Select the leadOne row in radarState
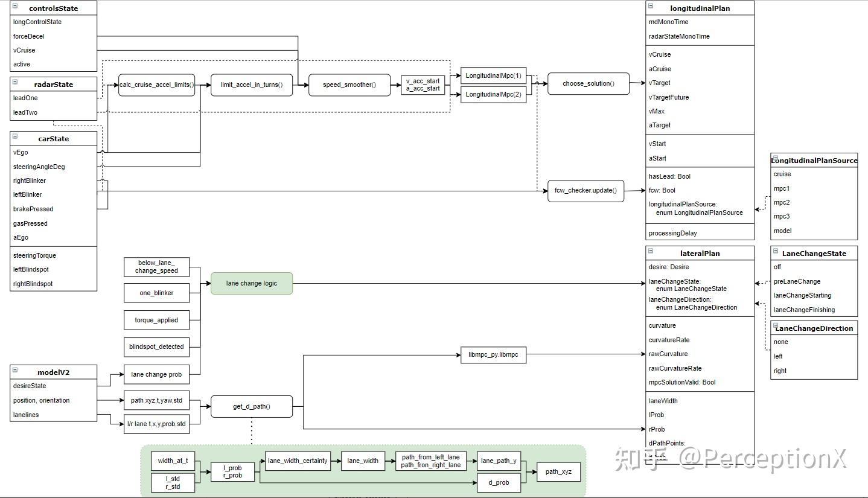The width and height of the screenshot is (868, 498). [54, 98]
